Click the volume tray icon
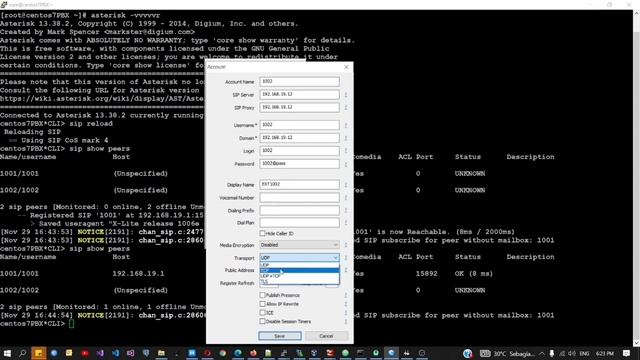The width and height of the screenshot is (640, 360). (572, 353)
